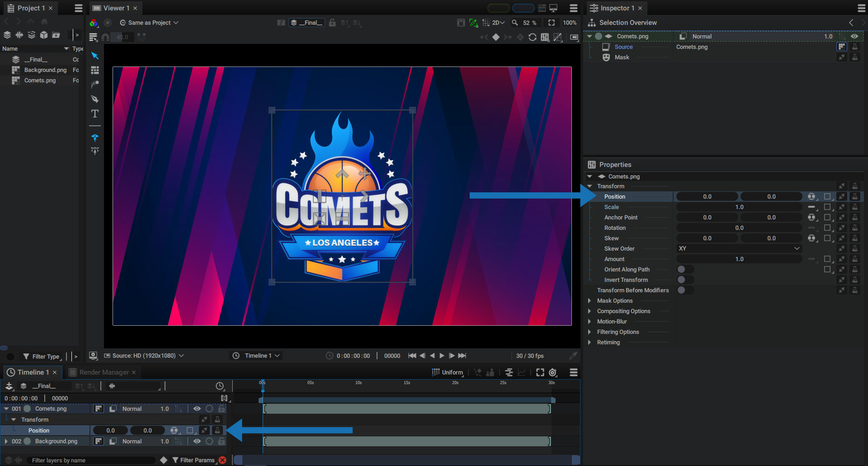This screenshot has width=868, height=466.
Task: Click the zoom magnifier icon
Action: click(514, 23)
